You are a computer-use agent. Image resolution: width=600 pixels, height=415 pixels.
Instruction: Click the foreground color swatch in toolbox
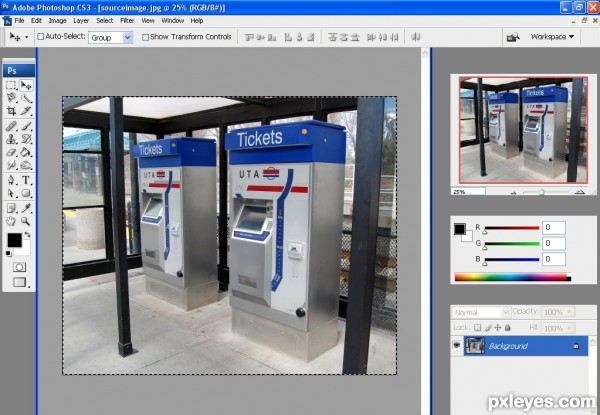tap(15, 240)
